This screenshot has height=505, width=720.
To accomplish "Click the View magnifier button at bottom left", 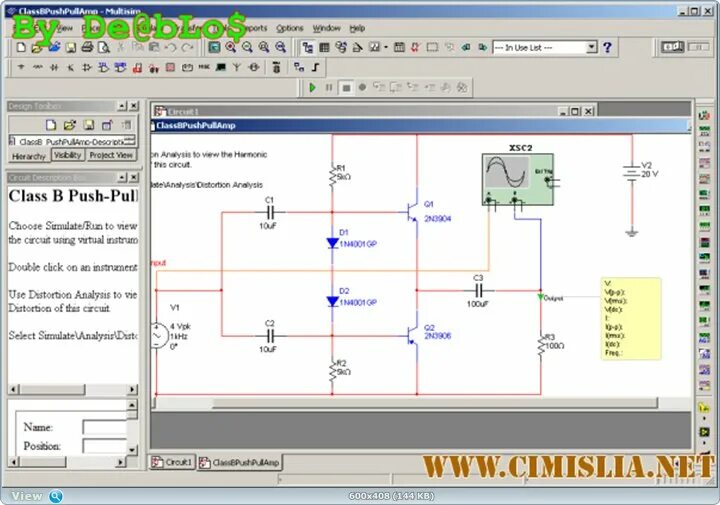I will 56,496.
